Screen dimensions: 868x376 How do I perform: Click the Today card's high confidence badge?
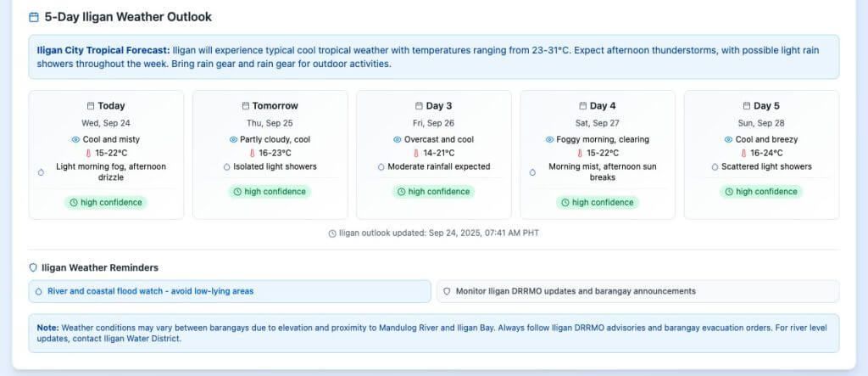pyautogui.click(x=107, y=203)
